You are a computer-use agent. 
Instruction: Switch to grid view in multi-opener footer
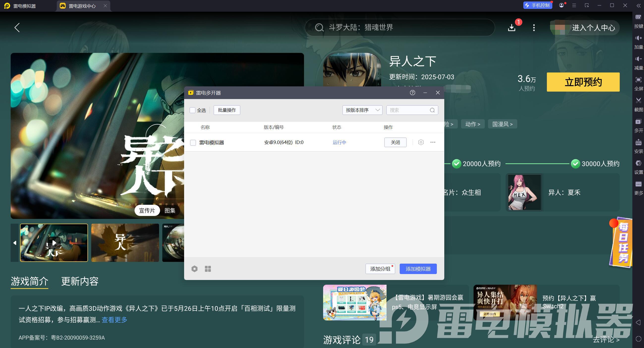pyautogui.click(x=208, y=269)
